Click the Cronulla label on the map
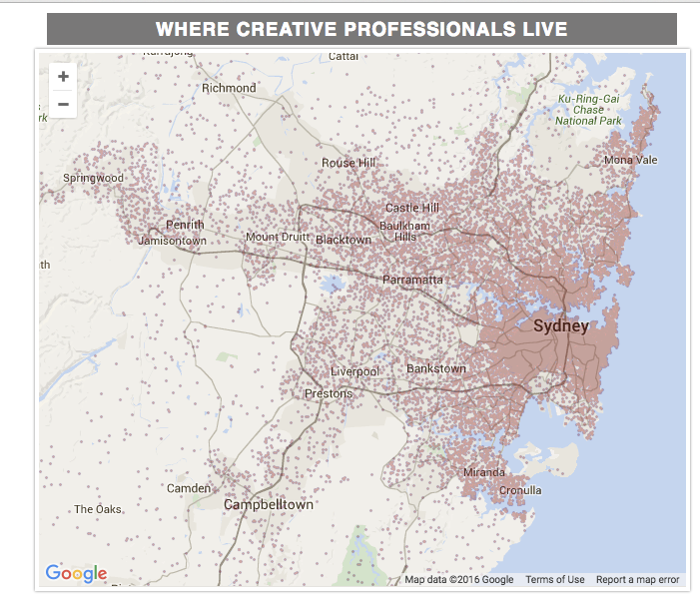 coord(520,490)
